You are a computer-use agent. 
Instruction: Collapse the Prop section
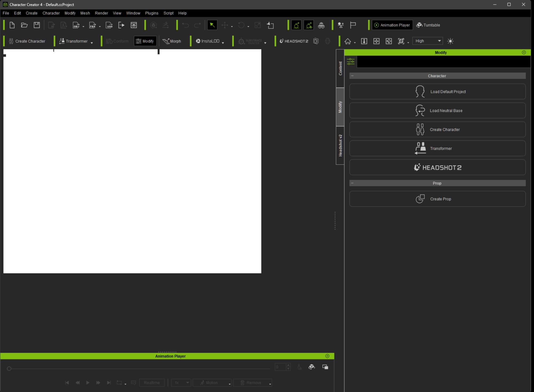click(x=352, y=183)
